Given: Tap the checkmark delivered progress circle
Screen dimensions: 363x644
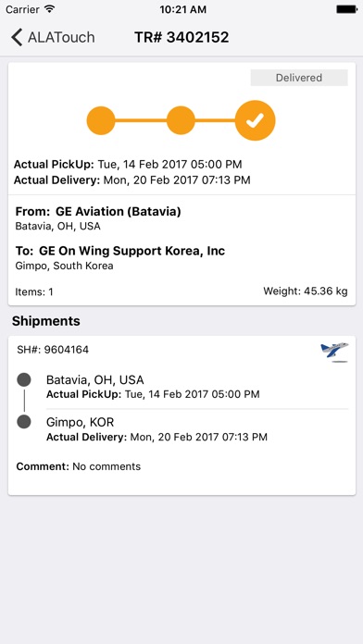Looking at the screenshot, I should (255, 120).
